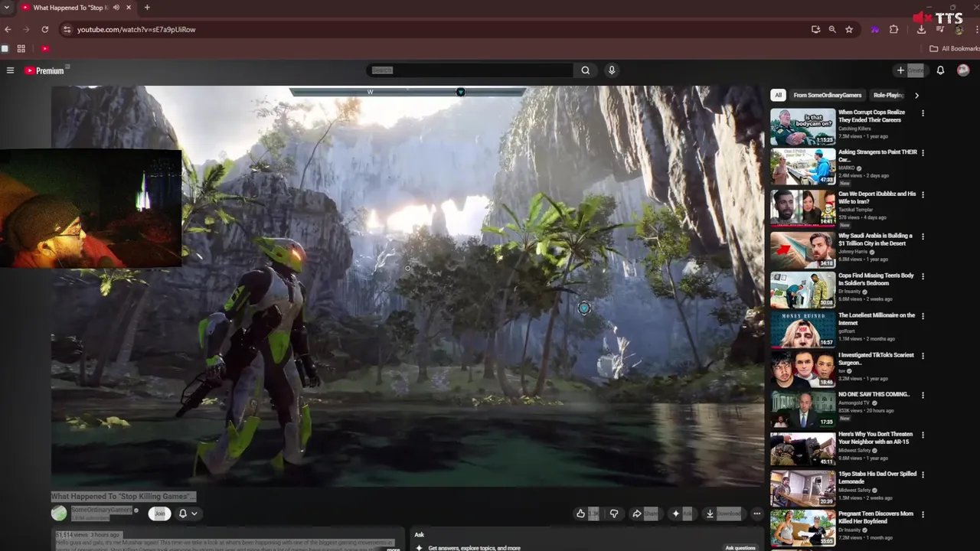The image size is (980, 551).
Task: Click the address bar URL
Action: tap(136, 29)
